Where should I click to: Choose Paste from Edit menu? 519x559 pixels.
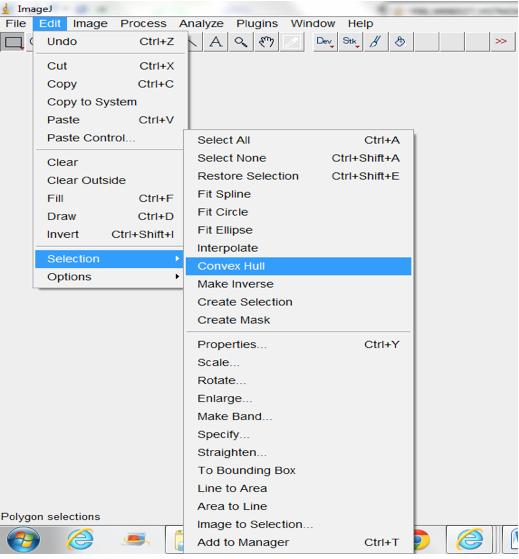pos(111,120)
